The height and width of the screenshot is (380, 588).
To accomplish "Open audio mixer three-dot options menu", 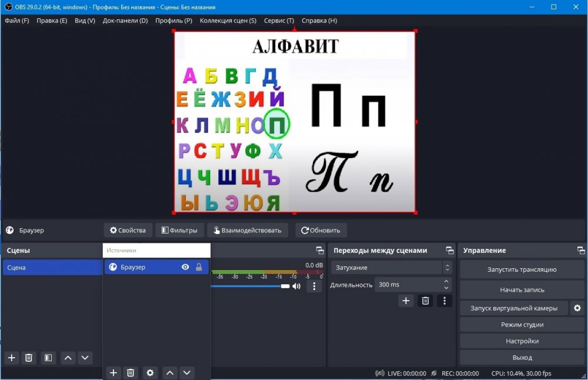I will (314, 286).
